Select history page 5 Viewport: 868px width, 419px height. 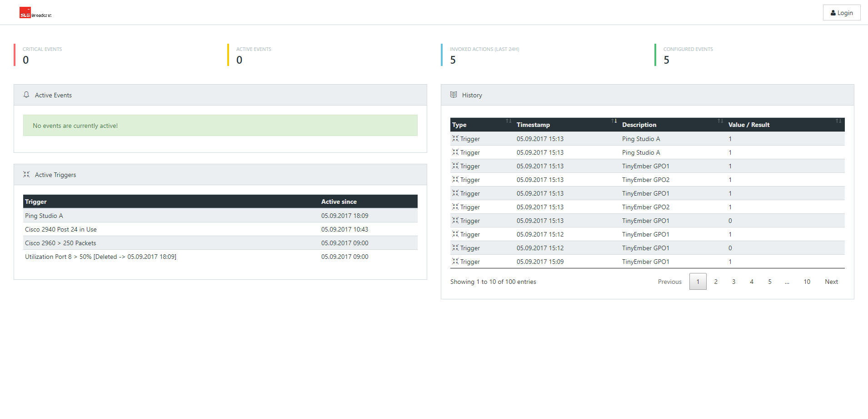tap(770, 282)
